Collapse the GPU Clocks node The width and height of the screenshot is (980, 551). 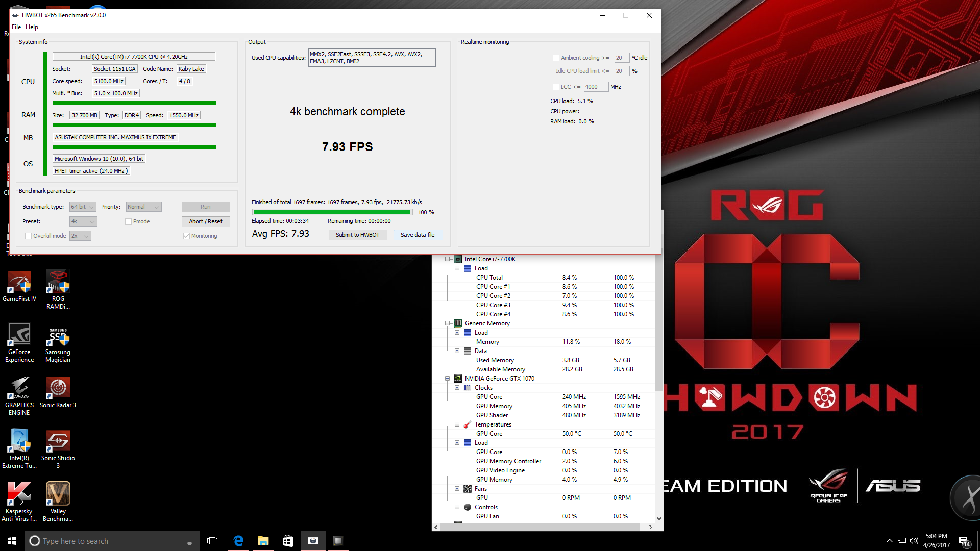point(457,388)
